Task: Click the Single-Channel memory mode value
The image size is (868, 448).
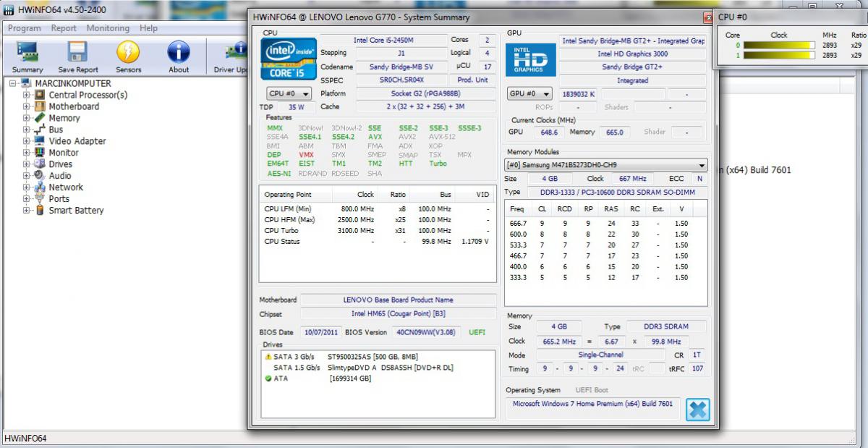Action: 599,355
